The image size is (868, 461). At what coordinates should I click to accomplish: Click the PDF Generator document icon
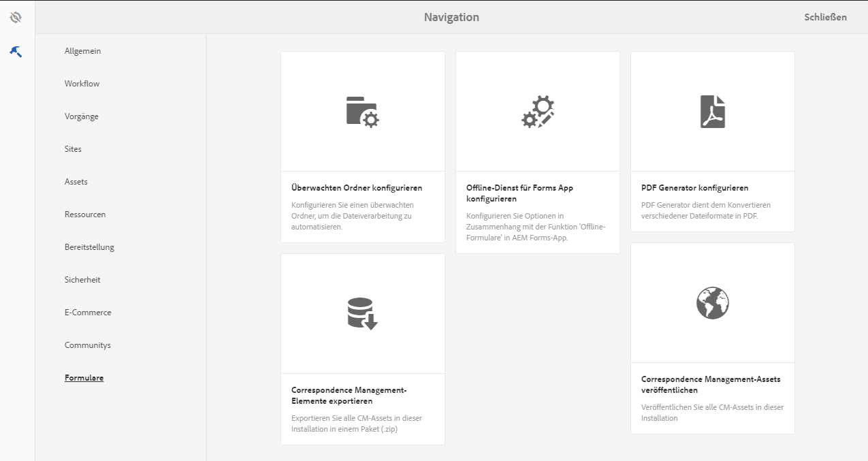click(713, 112)
